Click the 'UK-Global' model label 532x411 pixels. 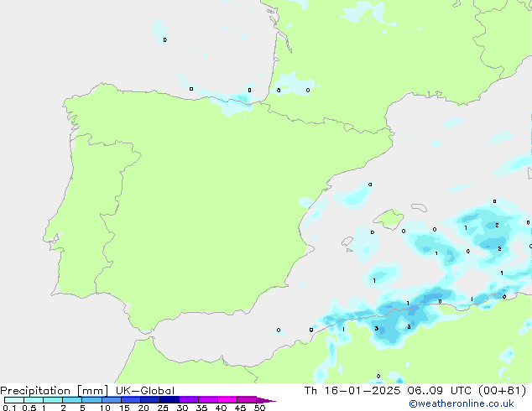click(145, 391)
